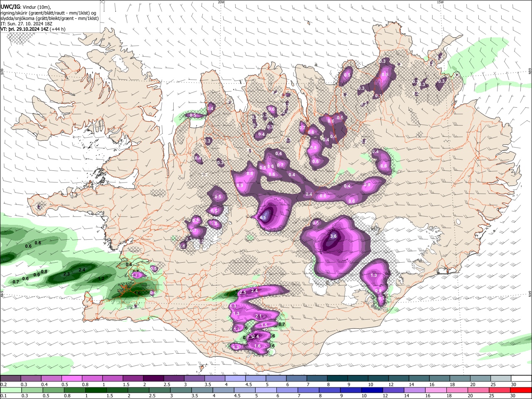
Task: Click the "2.5" value in the southern purple band
Action: [243, 292]
